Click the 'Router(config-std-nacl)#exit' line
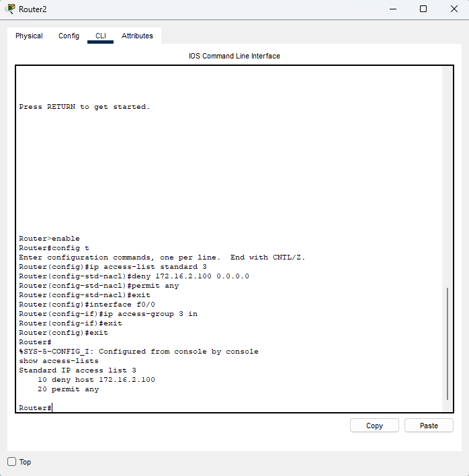This screenshot has height=476, width=469. tap(85, 295)
